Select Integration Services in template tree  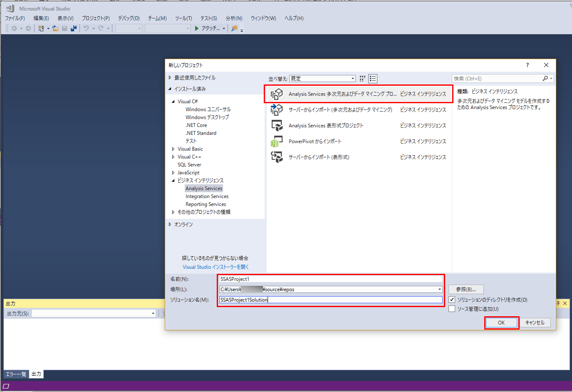coord(207,196)
